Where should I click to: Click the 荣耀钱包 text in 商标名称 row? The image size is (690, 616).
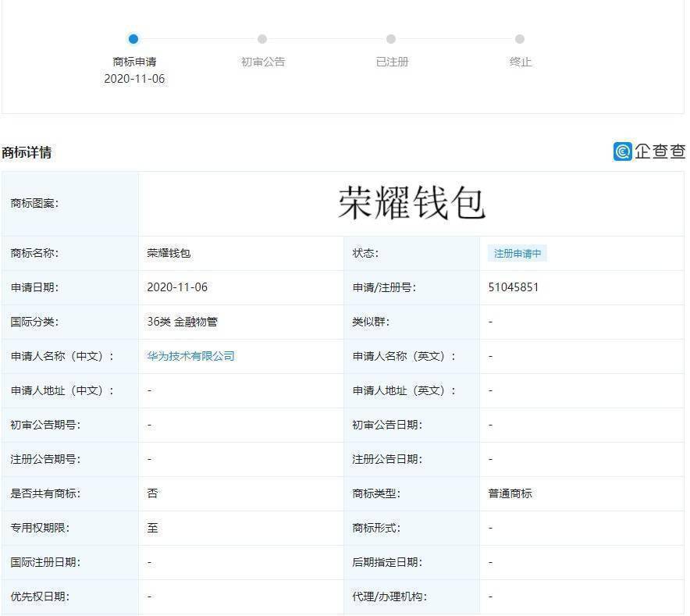click(169, 253)
